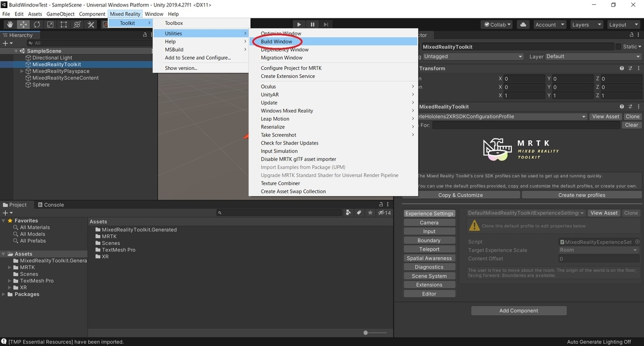Open the Tag dropdown showing Untagged
Viewport: 644px width, 346px height.
[x=473, y=56]
